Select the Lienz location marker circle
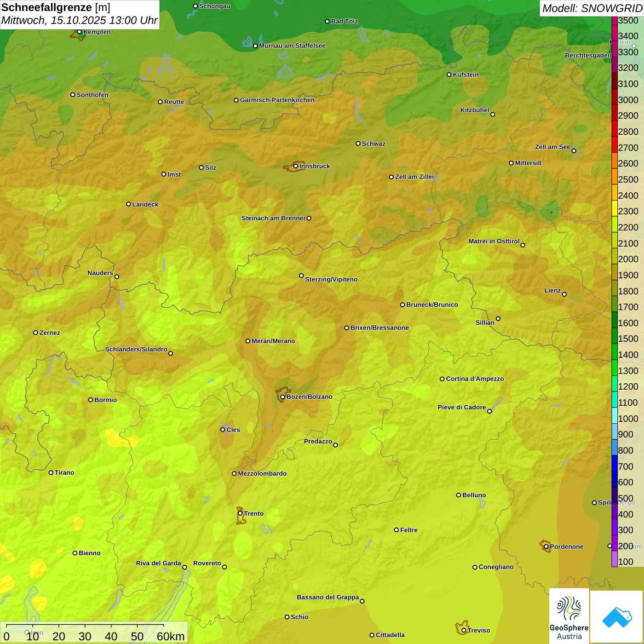The height and width of the screenshot is (644, 644). [x=564, y=294]
